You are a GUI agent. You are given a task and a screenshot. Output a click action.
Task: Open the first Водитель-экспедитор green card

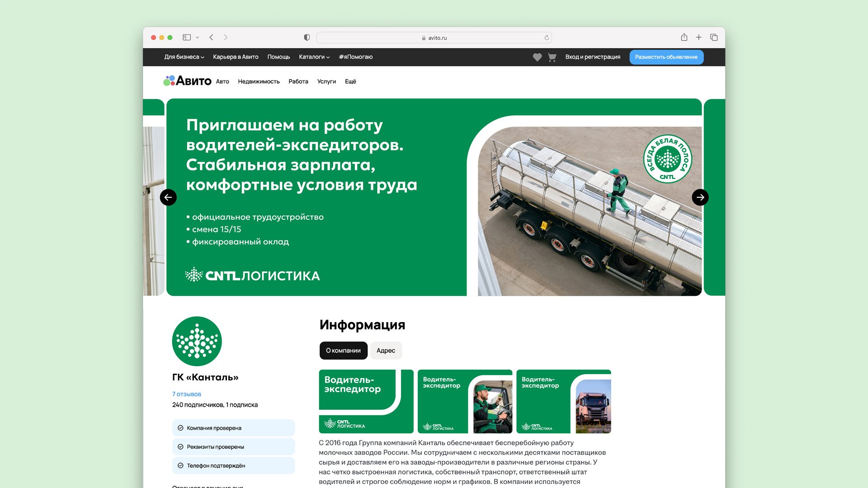[366, 402]
